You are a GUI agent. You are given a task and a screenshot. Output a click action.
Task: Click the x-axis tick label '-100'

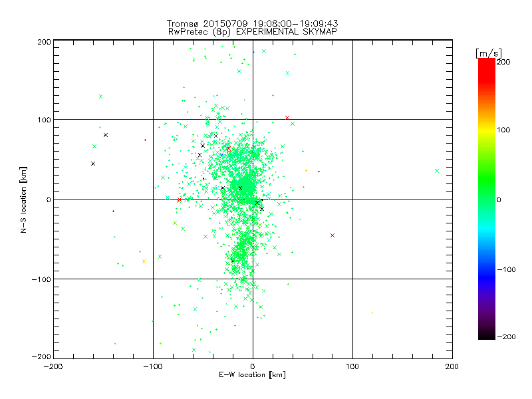(x=153, y=366)
